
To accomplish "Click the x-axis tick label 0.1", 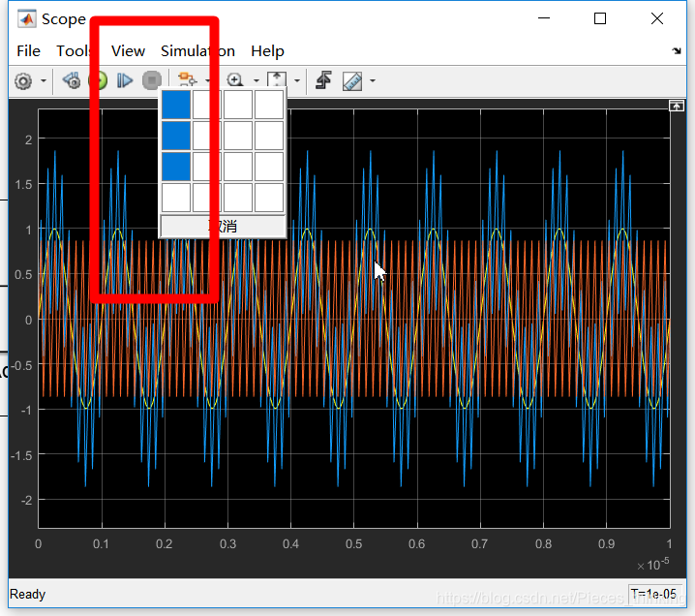I will tap(101, 544).
